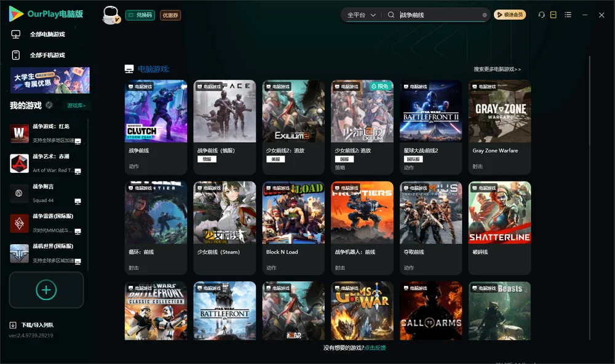Image resolution: width=615 pixels, height=364 pixels.
Task: Click the 点击反馈 feedback link
Action: tap(375, 347)
